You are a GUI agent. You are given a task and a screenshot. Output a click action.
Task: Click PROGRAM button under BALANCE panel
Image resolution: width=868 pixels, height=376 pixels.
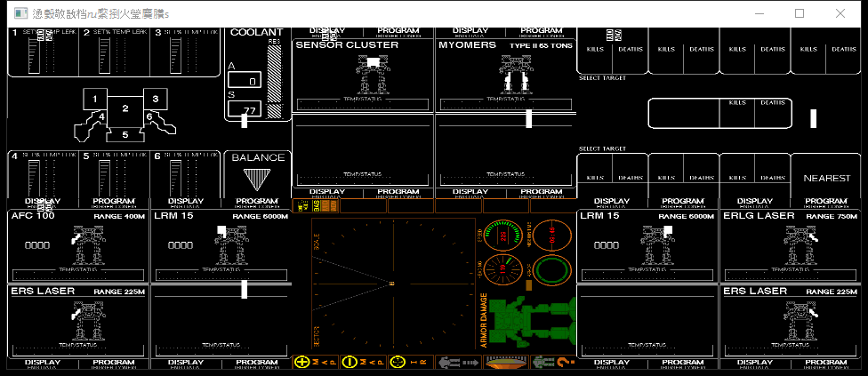[x=257, y=203]
